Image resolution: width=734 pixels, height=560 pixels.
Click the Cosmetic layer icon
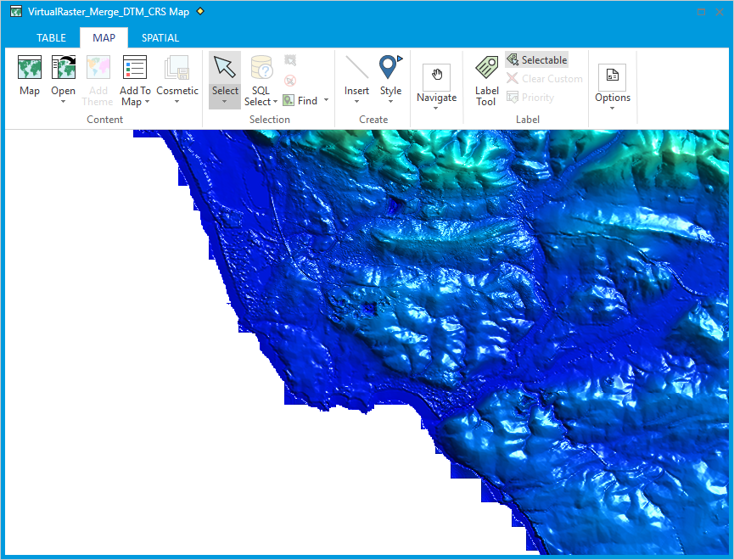[176, 67]
